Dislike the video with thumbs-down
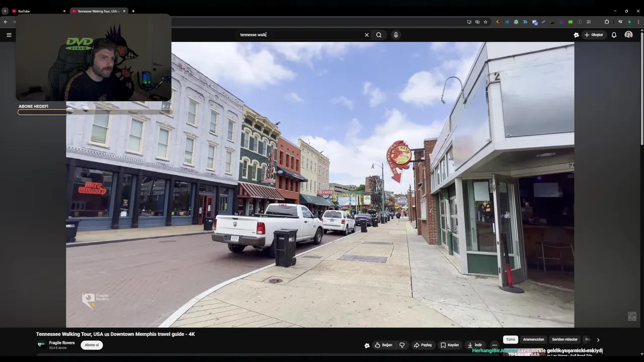Viewport: 644px width, 362px height. tap(402, 345)
